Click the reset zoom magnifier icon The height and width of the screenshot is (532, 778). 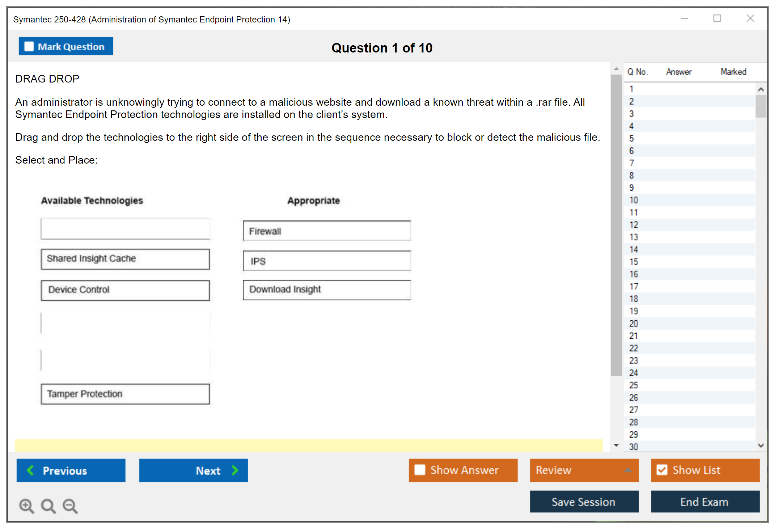pyautogui.click(x=48, y=506)
